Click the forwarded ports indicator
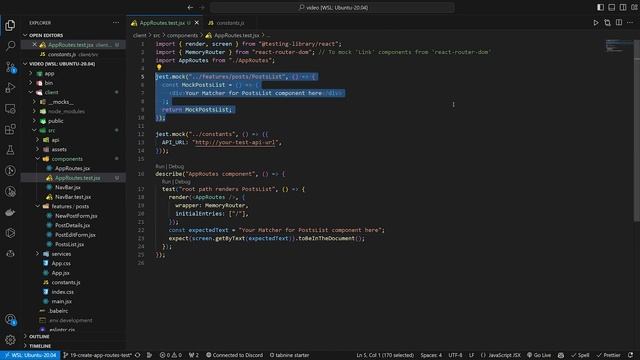 [x=193, y=355]
